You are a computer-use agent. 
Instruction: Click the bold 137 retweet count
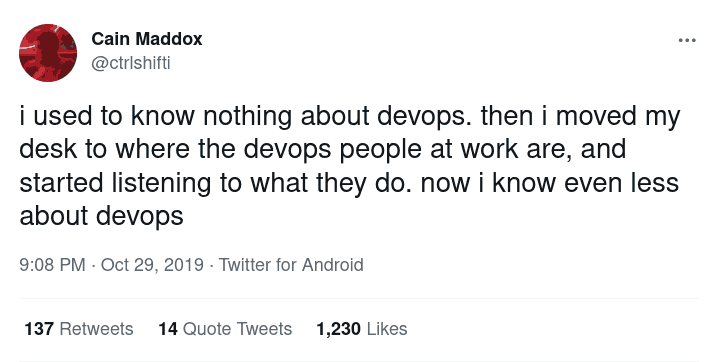pos(39,329)
